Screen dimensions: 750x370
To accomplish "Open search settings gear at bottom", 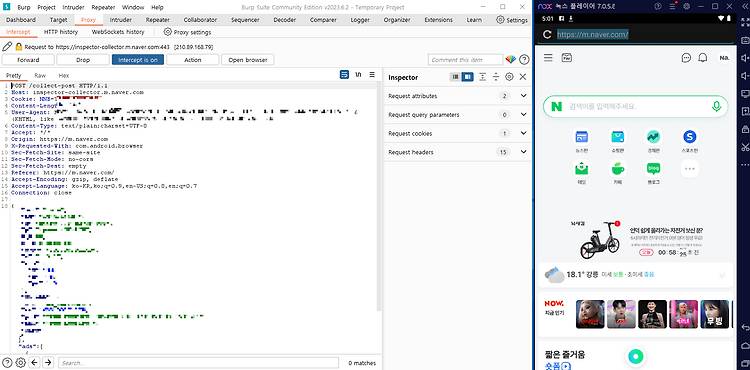I will [21, 362].
